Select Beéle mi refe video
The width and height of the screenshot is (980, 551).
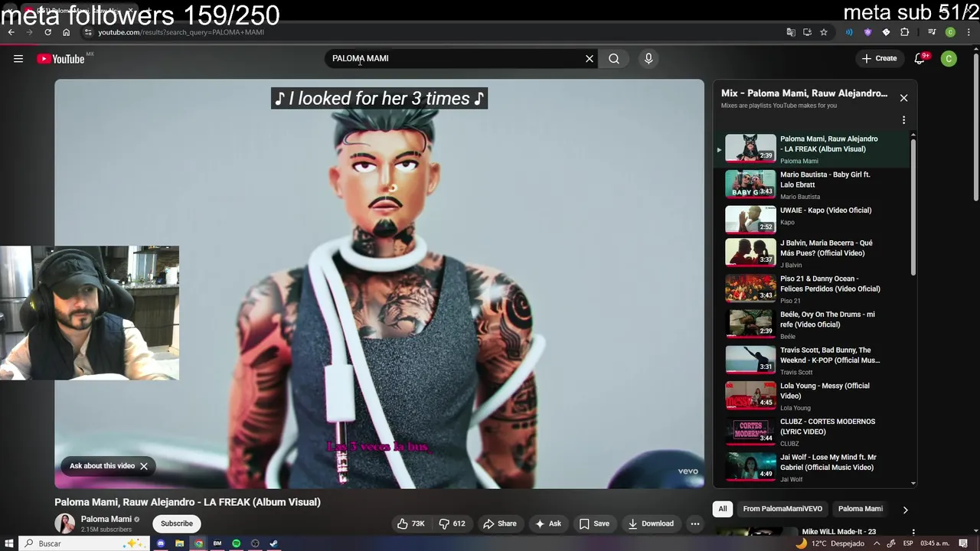click(x=812, y=324)
